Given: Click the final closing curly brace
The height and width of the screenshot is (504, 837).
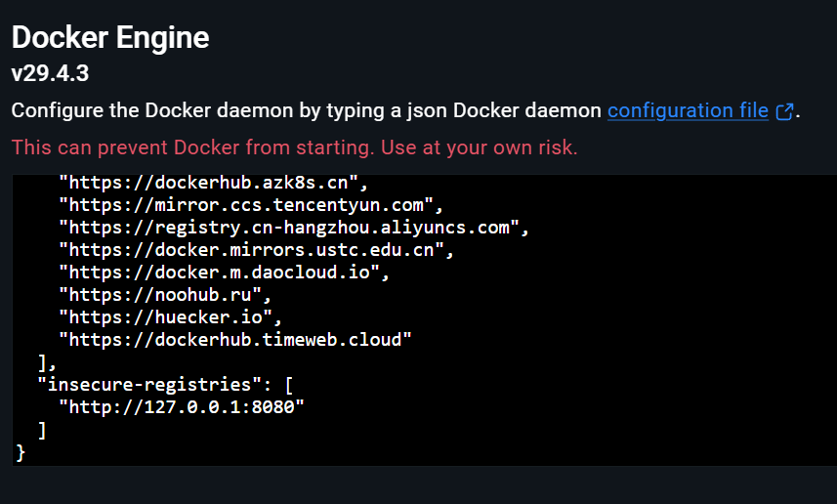Looking at the screenshot, I should click(x=21, y=453).
